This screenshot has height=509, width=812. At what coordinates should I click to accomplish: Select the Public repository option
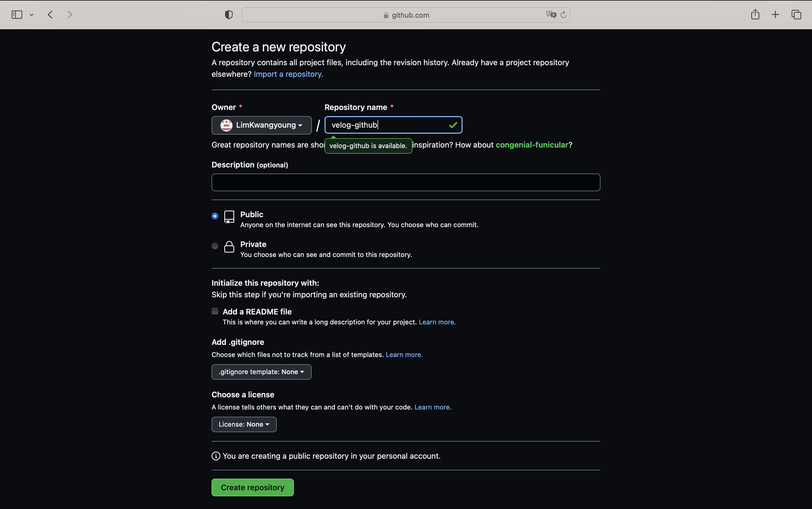pyautogui.click(x=215, y=216)
